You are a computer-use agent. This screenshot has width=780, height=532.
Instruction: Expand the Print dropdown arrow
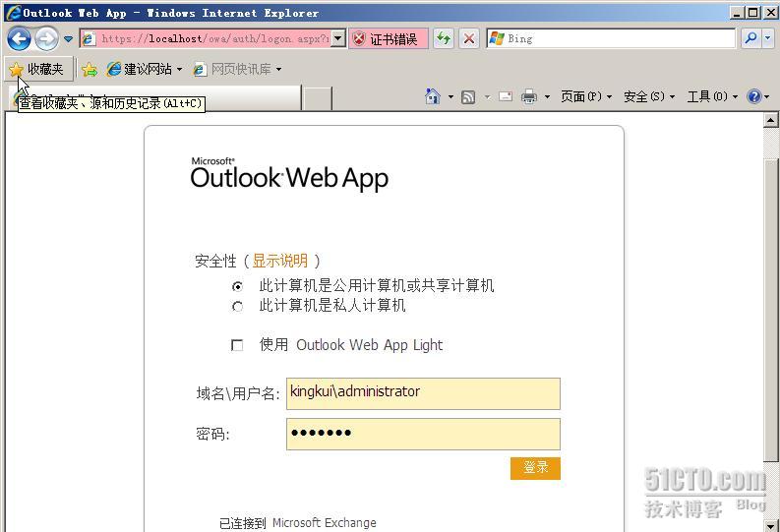547,96
